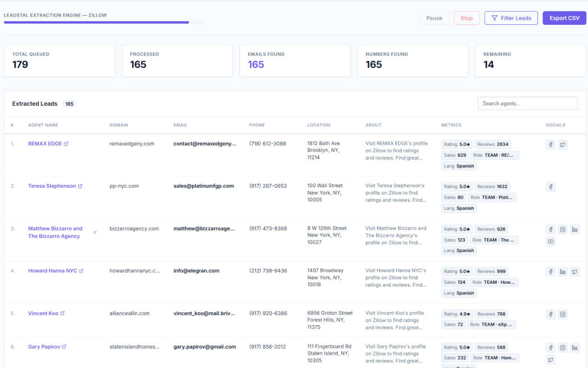The image size is (588, 368).
Task: Open the Howard Hanna NYC profile link
Action: click(x=52, y=271)
